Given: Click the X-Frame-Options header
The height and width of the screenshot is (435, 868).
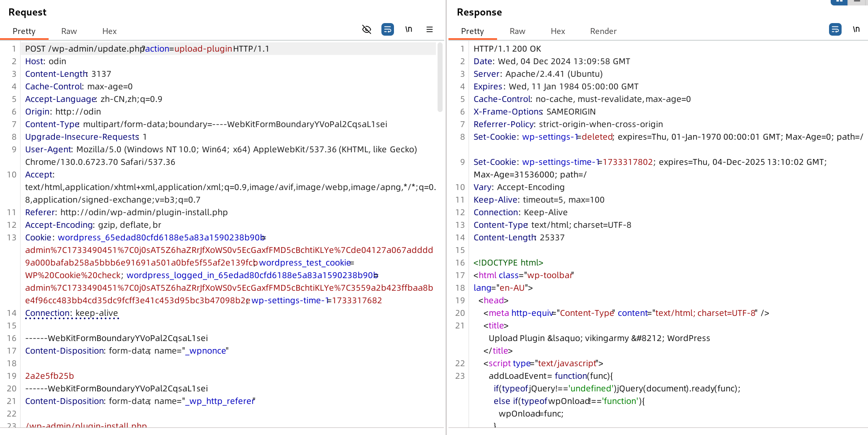Looking at the screenshot, I should coord(534,112).
